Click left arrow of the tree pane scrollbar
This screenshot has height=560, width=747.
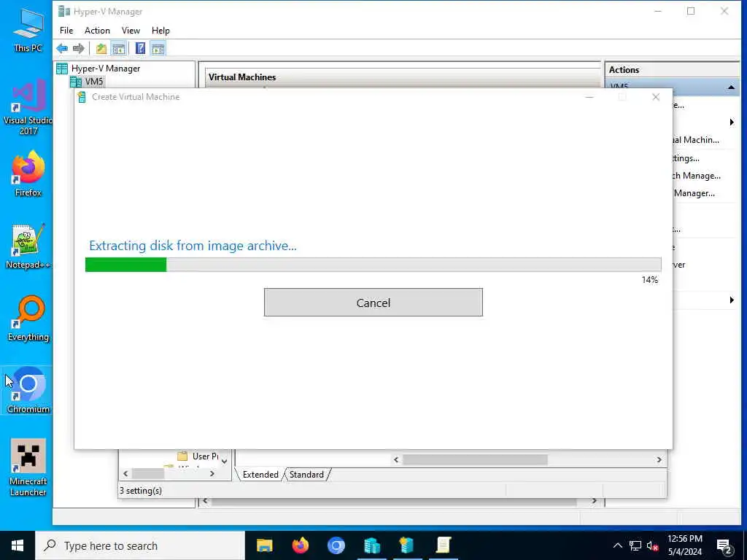coord(125,474)
